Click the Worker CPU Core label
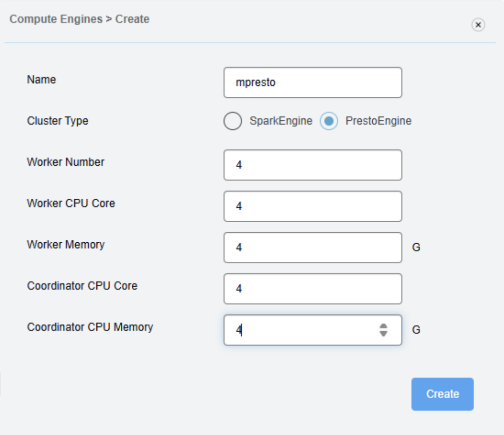504x435 pixels. point(71,203)
